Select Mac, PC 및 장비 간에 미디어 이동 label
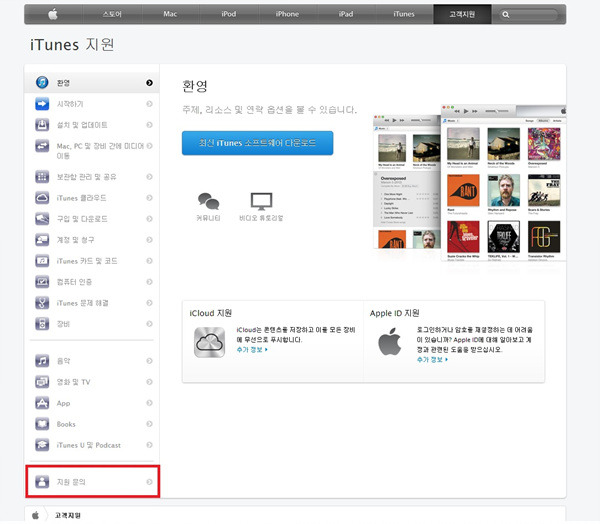The width and height of the screenshot is (600, 524). click(x=100, y=151)
